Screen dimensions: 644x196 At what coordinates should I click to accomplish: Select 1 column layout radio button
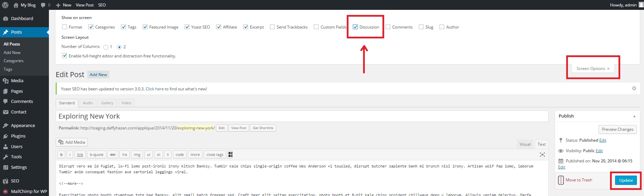pos(106,47)
